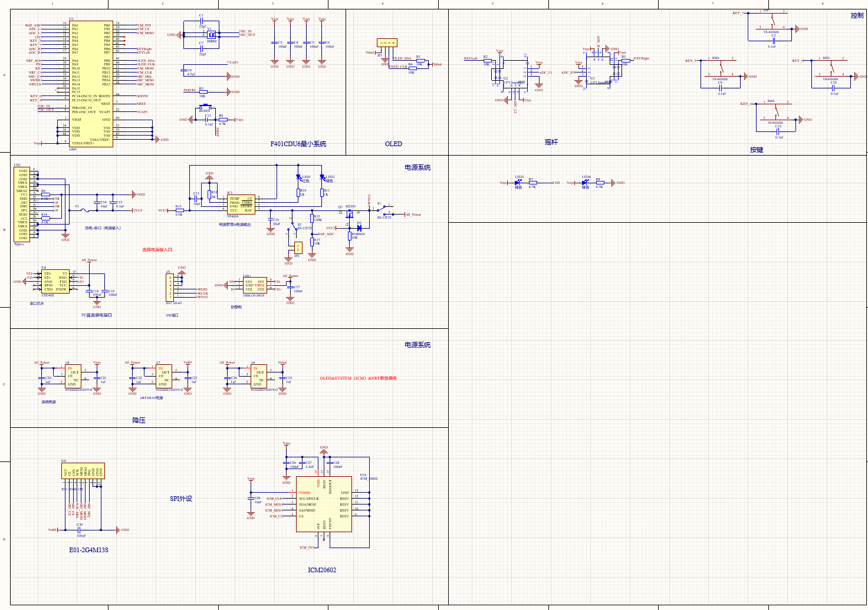Click the 5V直流供电端口 caption
Viewport: 868px width, 610px height.
click(96, 315)
